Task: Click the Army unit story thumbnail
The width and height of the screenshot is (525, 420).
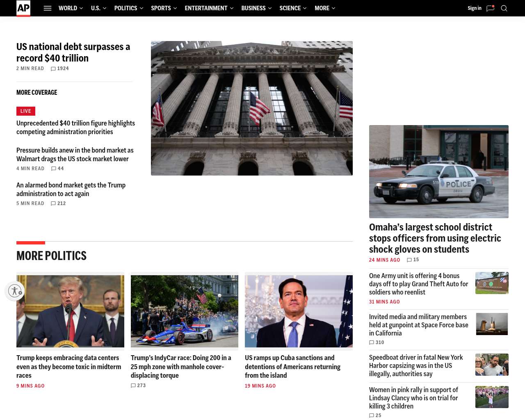Action: click(492, 283)
